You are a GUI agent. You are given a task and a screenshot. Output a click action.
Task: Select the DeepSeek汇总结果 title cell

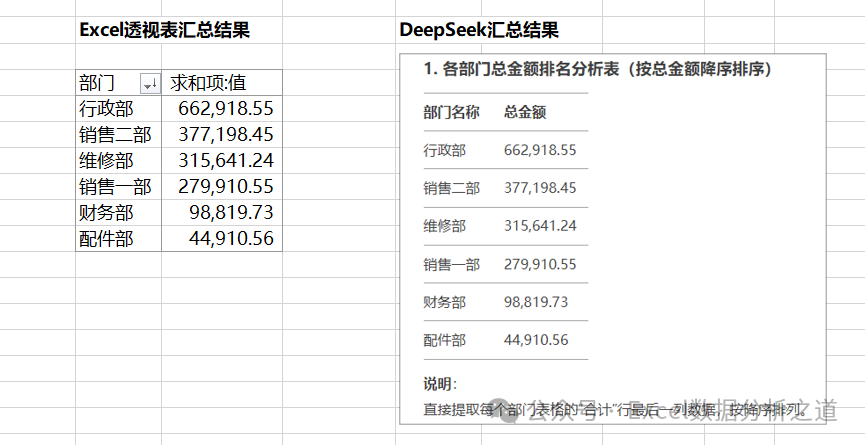tap(479, 30)
